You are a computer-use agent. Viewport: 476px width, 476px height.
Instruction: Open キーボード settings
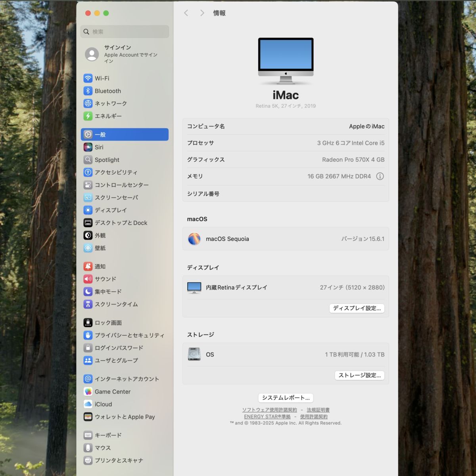pos(125,435)
